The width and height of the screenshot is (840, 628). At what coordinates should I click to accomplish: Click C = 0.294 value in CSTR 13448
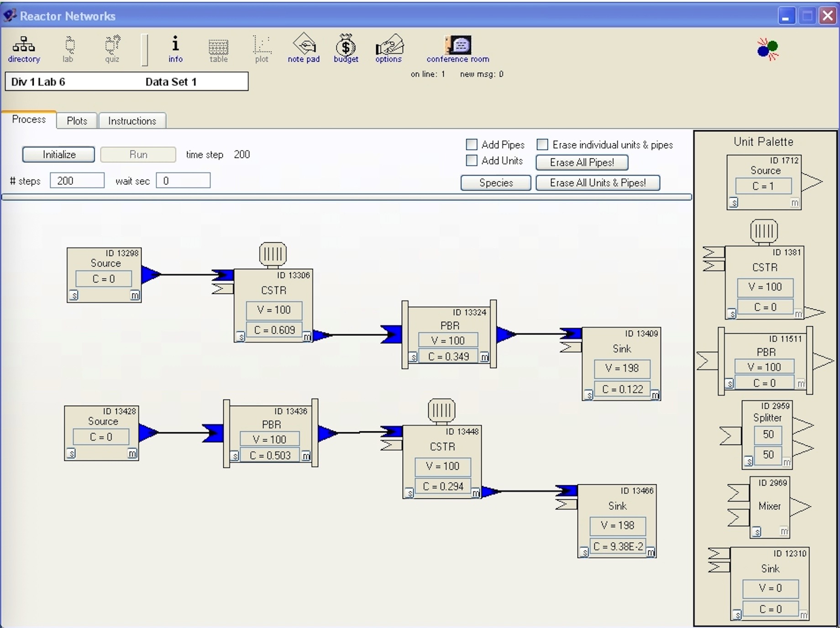[x=443, y=487]
